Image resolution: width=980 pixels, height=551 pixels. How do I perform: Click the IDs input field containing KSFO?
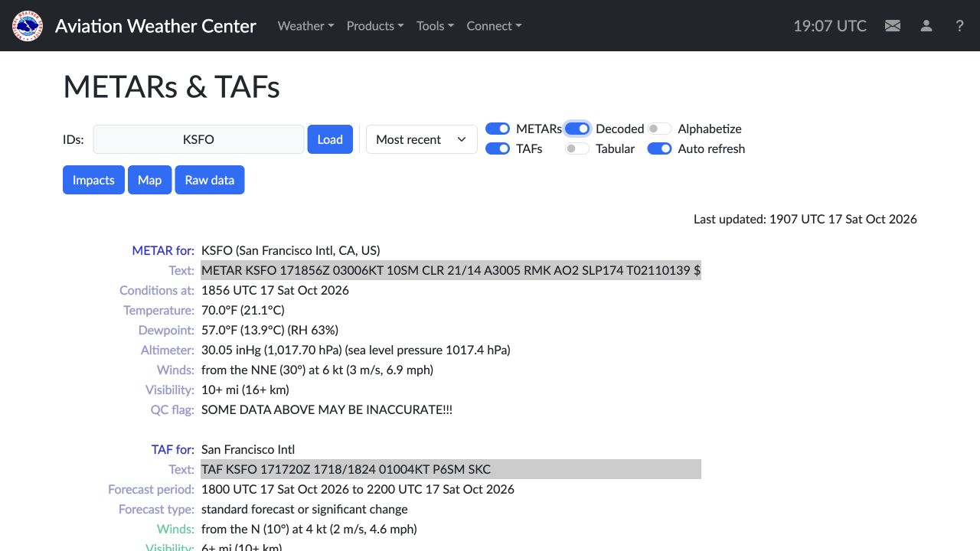198,139
